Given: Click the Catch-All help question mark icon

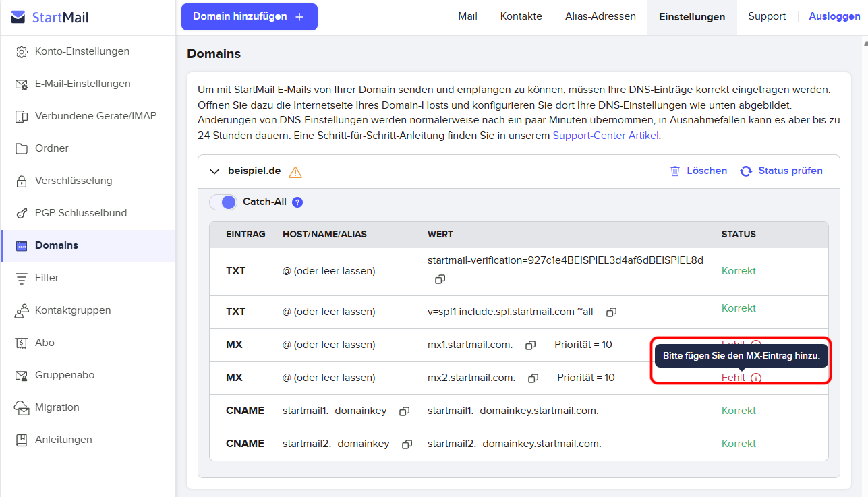Looking at the screenshot, I should (x=297, y=202).
